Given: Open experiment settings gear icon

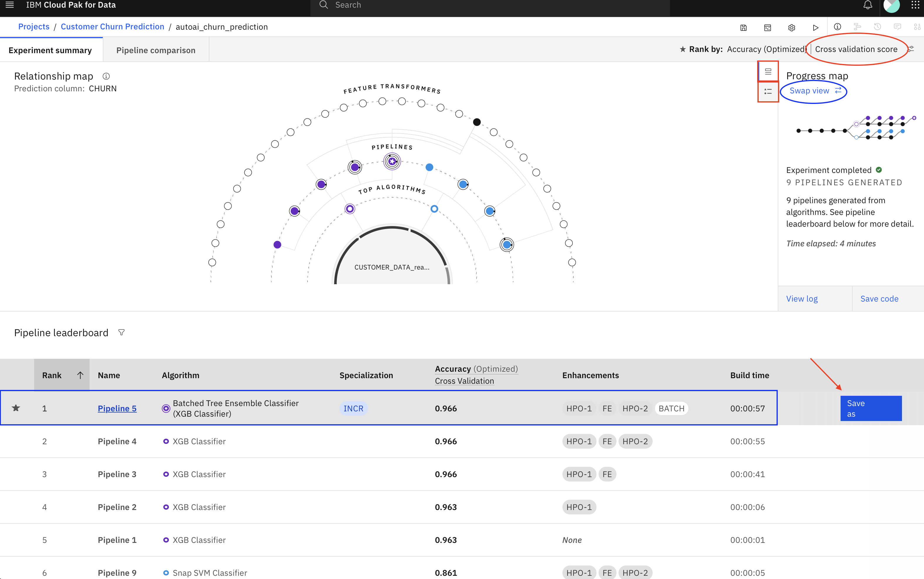Looking at the screenshot, I should pyautogui.click(x=792, y=28).
